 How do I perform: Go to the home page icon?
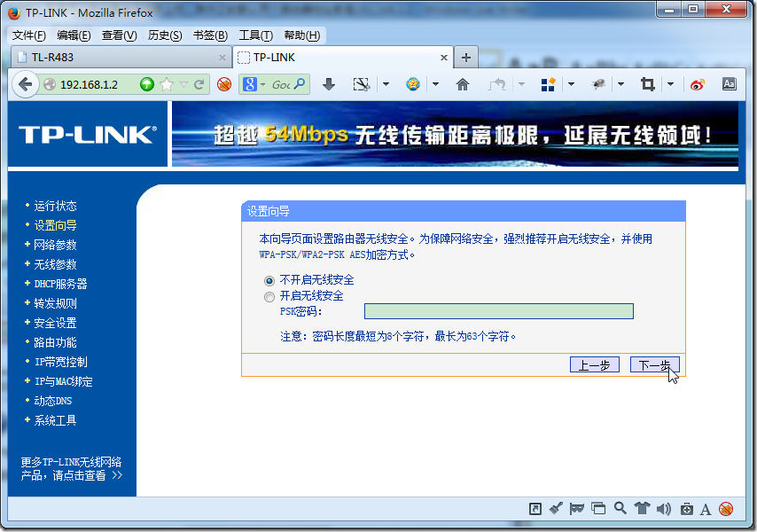click(x=463, y=84)
